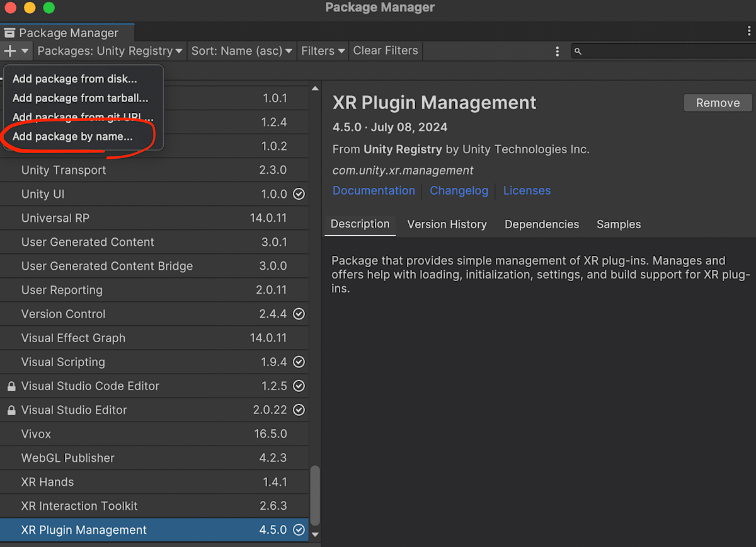Switch to the Dependencies tab

tap(542, 224)
